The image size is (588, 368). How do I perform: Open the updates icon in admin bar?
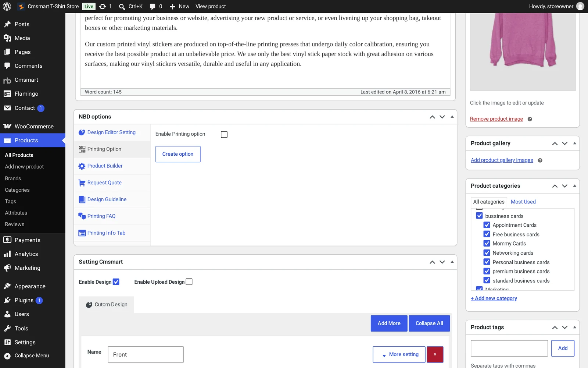coord(103,6)
